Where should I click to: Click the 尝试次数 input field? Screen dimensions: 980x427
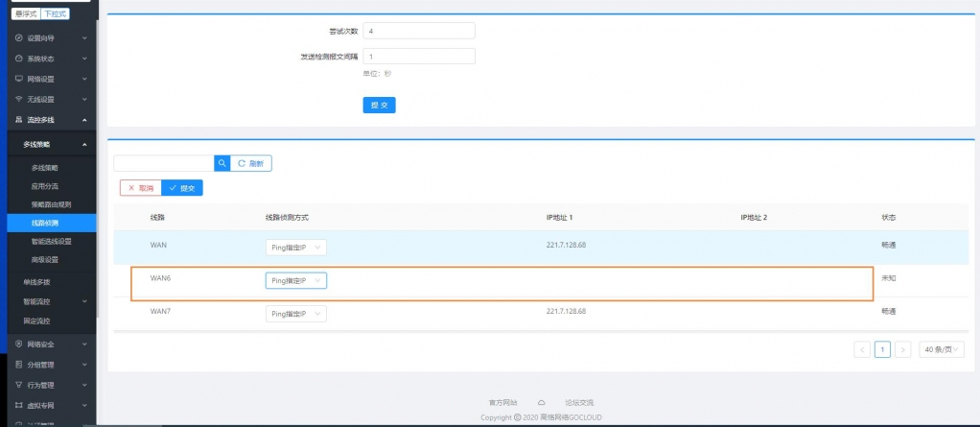click(418, 31)
